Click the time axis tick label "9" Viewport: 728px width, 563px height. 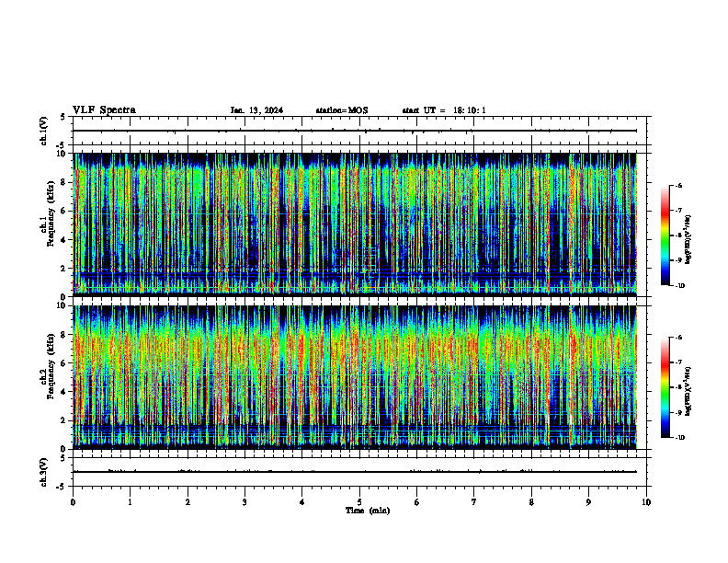(x=588, y=502)
